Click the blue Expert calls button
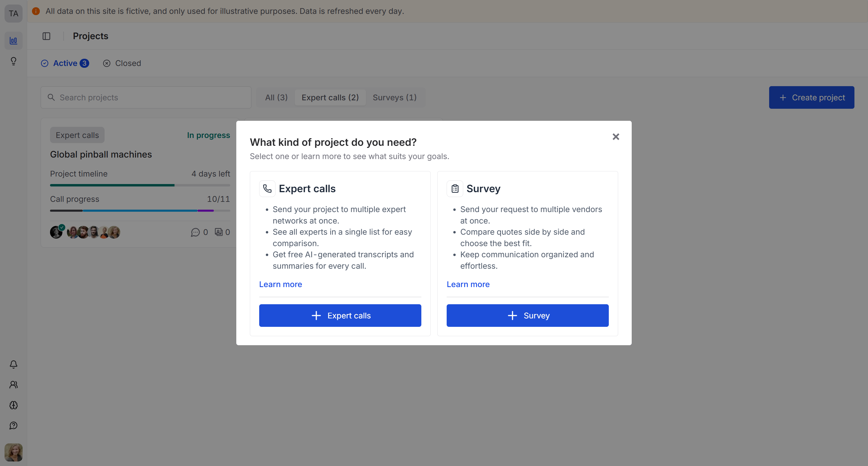The image size is (868, 466). [x=340, y=315]
